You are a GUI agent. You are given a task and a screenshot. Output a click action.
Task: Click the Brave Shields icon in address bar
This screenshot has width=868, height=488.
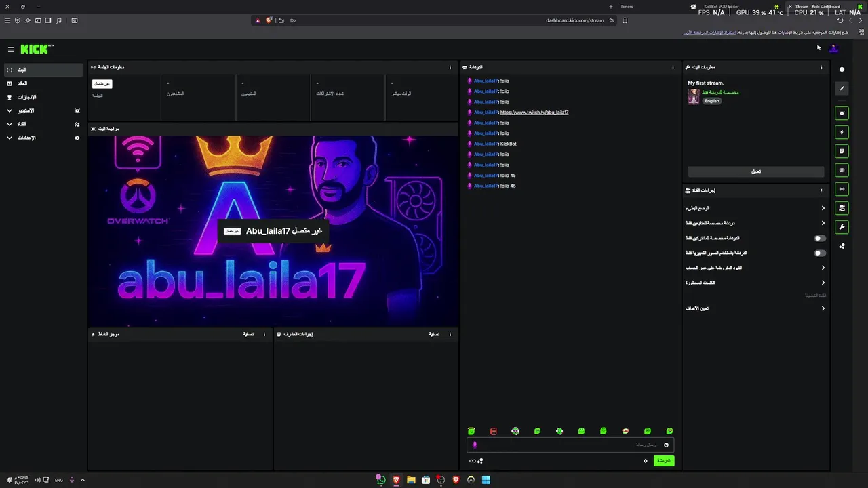click(x=269, y=20)
